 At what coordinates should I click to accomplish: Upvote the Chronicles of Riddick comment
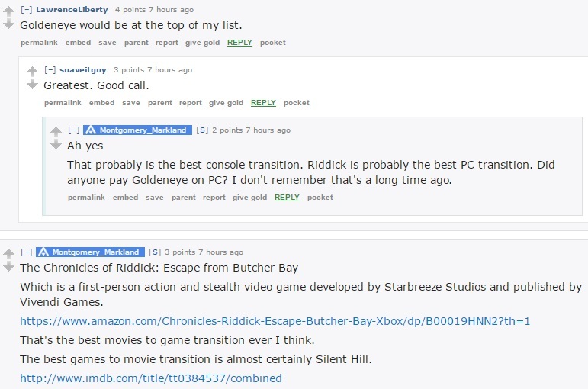click(x=8, y=253)
